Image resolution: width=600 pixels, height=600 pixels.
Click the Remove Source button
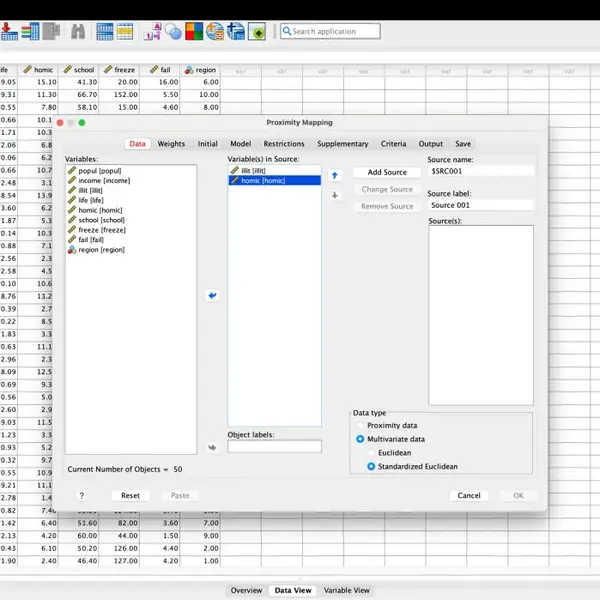tap(387, 206)
